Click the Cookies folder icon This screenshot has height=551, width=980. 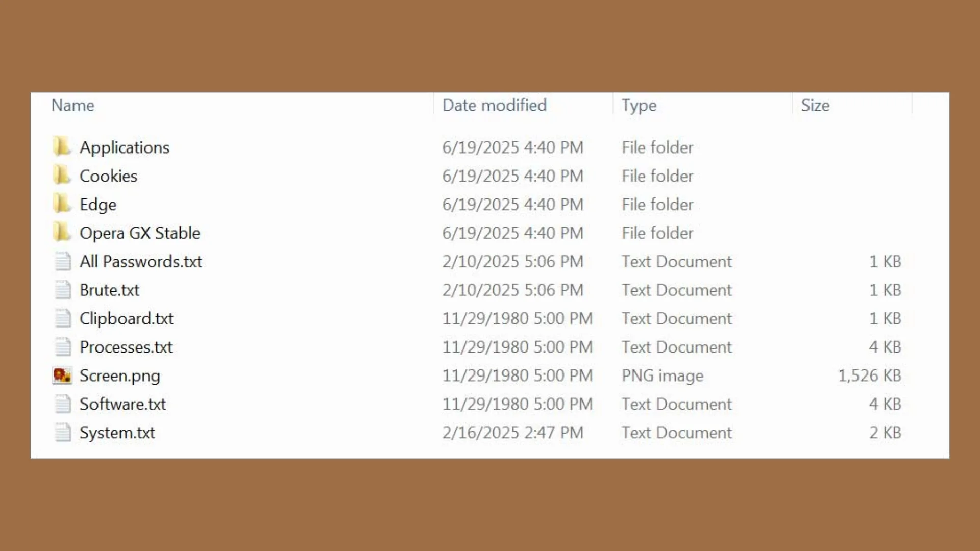coord(62,176)
